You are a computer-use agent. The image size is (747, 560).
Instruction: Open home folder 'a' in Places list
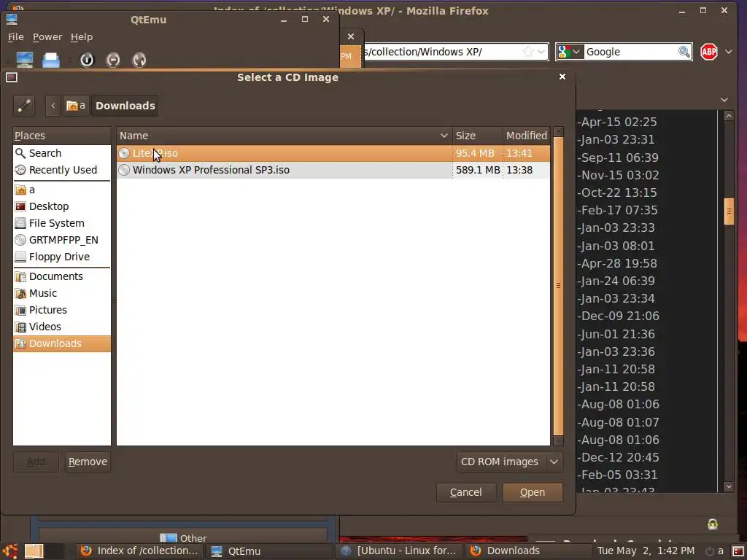click(x=61, y=190)
